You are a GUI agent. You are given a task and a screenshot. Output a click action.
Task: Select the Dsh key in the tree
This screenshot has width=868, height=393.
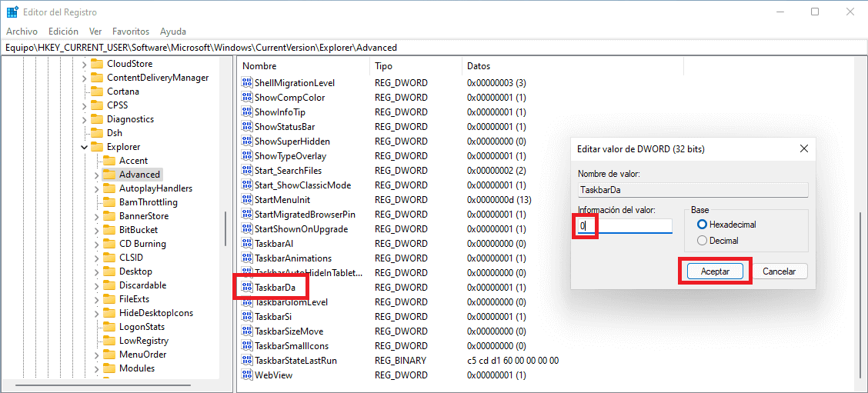(115, 133)
